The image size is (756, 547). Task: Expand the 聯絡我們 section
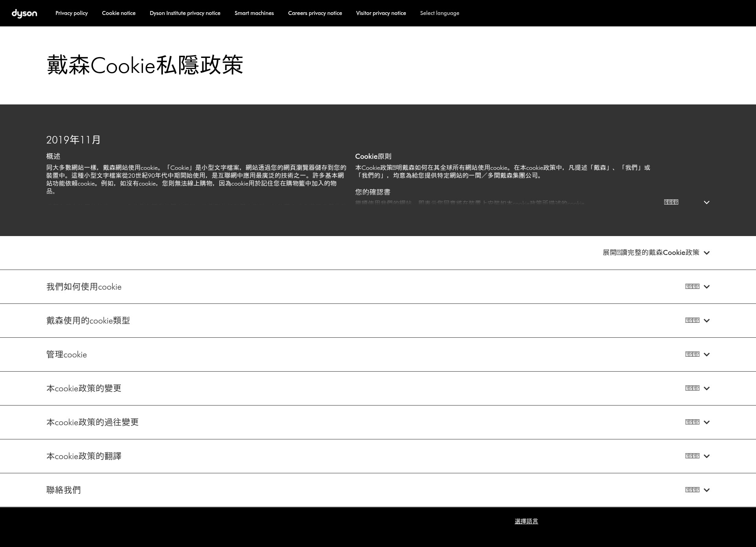click(378, 490)
